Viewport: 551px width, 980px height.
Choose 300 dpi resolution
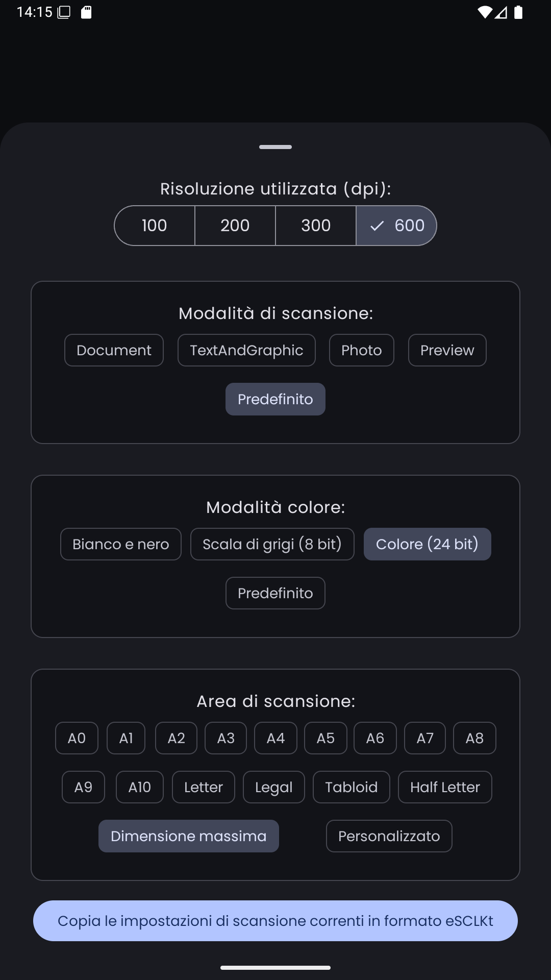point(316,226)
